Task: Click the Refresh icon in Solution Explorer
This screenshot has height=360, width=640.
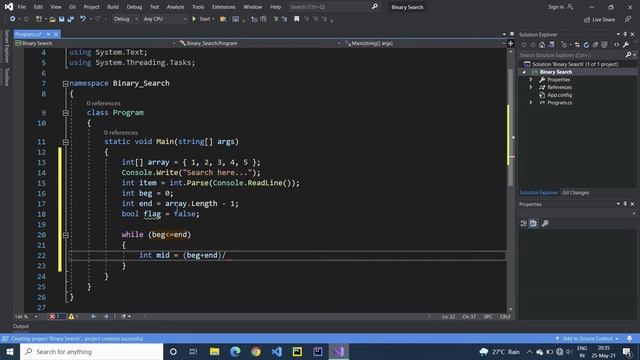Action: [586, 45]
